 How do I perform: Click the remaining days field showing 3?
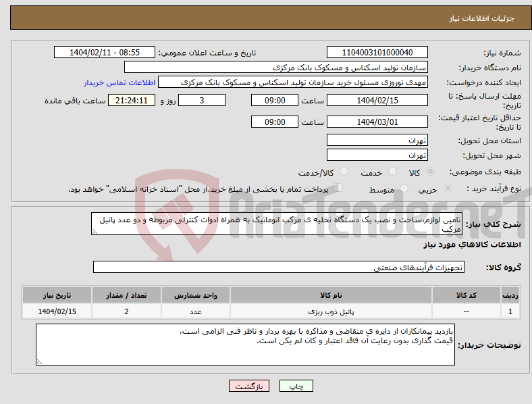(x=202, y=100)
